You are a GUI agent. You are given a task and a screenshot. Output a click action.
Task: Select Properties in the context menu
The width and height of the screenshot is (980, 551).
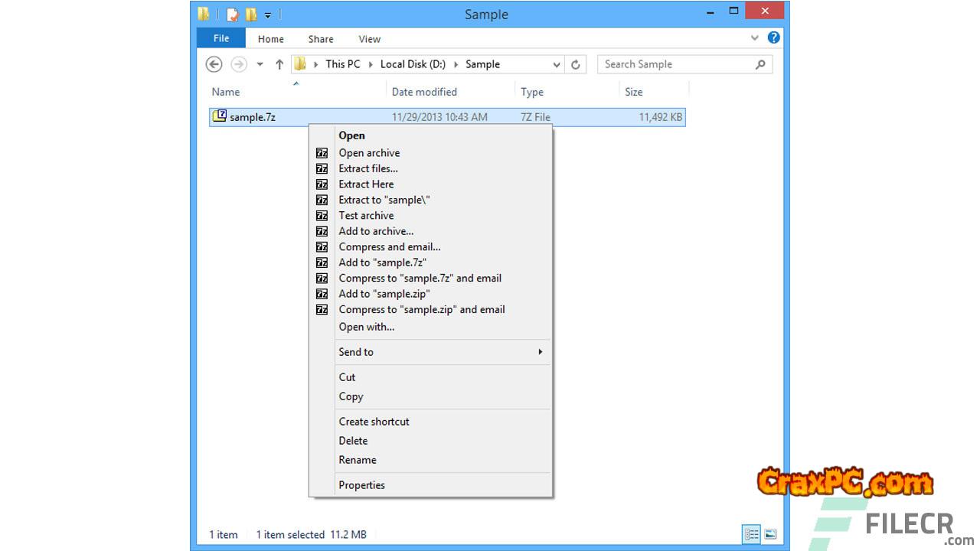[x=361, y=485]
